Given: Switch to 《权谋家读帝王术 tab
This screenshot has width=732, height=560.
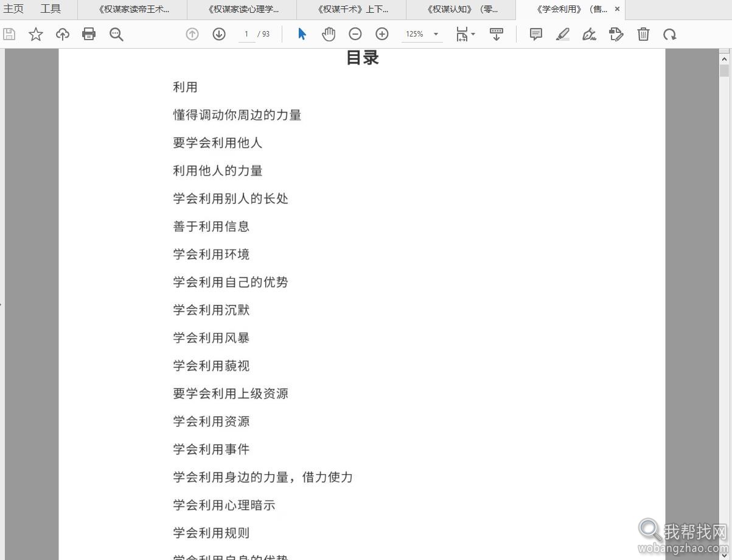Looking at the screenshot, I should click(133, 9).
